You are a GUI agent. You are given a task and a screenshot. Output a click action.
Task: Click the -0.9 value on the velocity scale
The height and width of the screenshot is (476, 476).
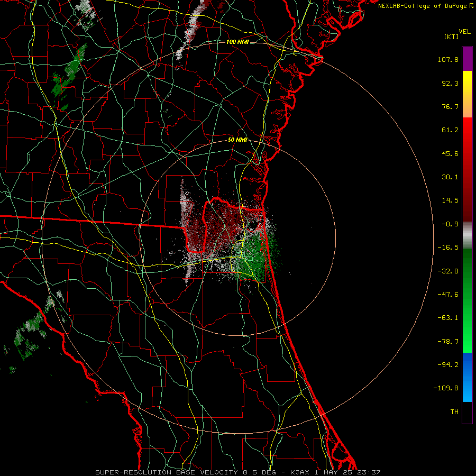point(450,224)
